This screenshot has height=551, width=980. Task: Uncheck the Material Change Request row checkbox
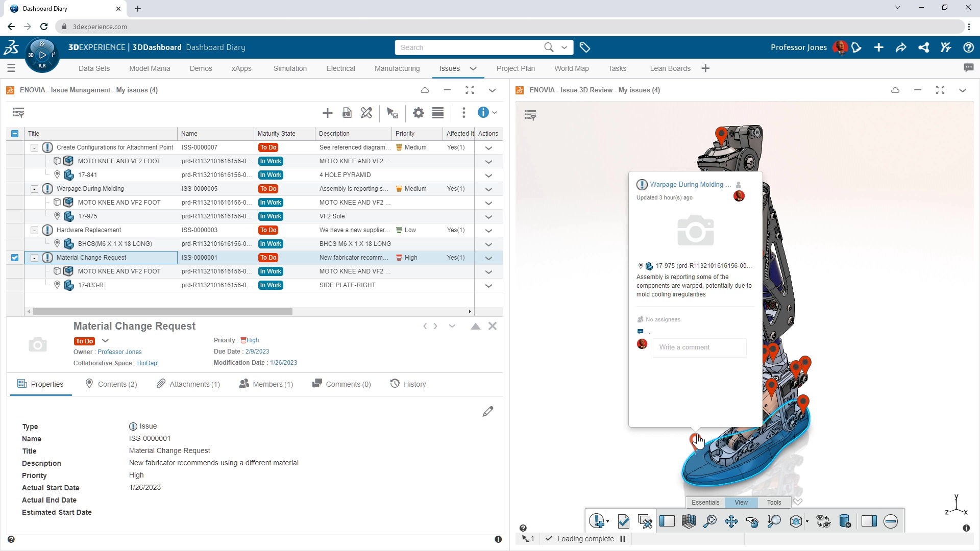[x=15, y=258]
